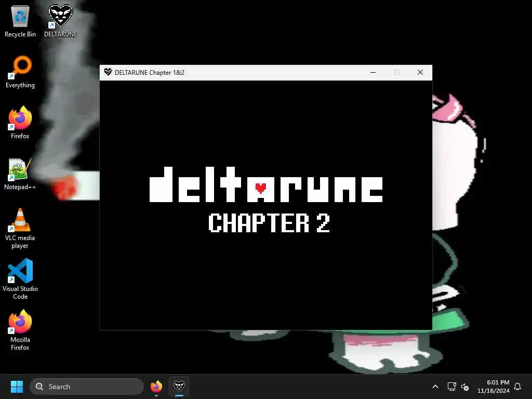Minimize the DELTARUNE window

(x=373, y=72)
